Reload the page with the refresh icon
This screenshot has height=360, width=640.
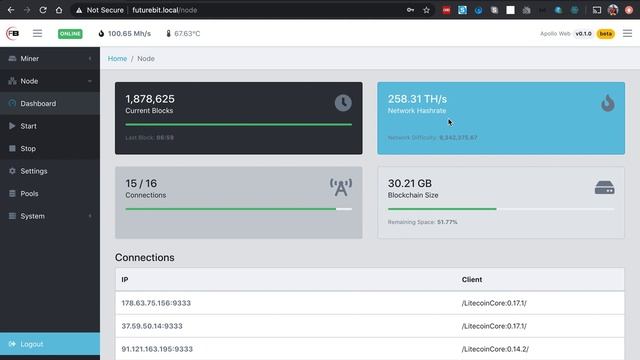[43, 10]
